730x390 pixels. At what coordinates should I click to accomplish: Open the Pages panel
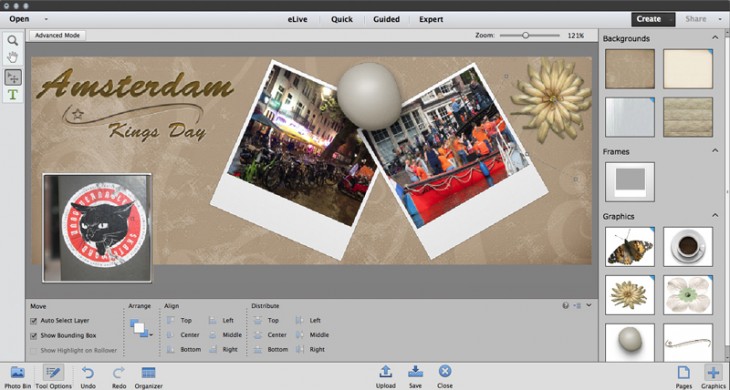(683, 377)
